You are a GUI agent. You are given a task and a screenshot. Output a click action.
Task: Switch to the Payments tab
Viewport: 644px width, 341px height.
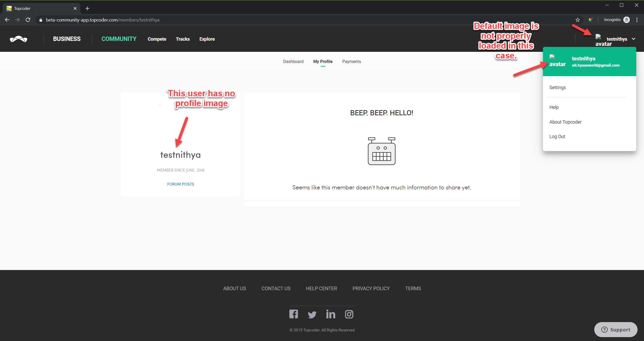coord(352,61)
